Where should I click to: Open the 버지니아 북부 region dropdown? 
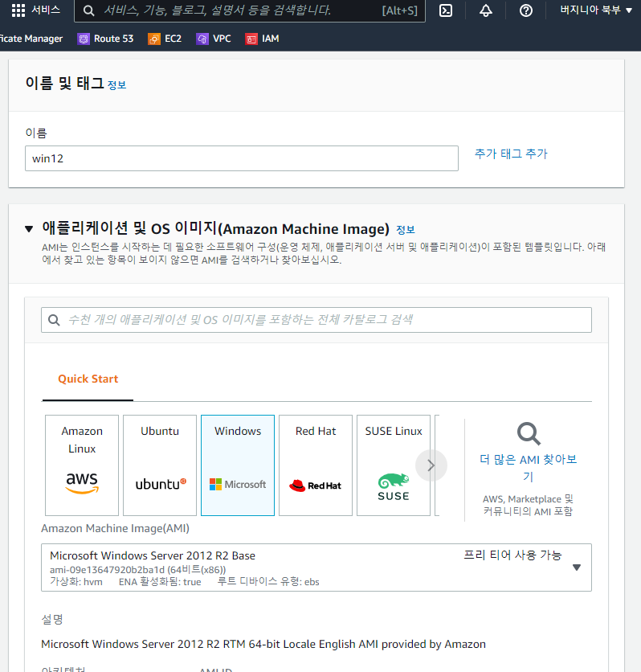[x=596, y=10]
